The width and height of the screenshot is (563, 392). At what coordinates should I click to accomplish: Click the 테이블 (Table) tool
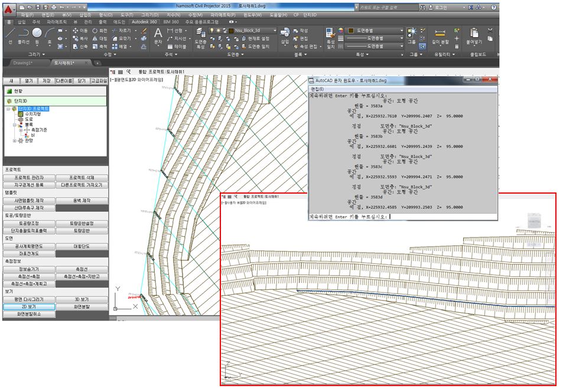click(x=177, y=47)
